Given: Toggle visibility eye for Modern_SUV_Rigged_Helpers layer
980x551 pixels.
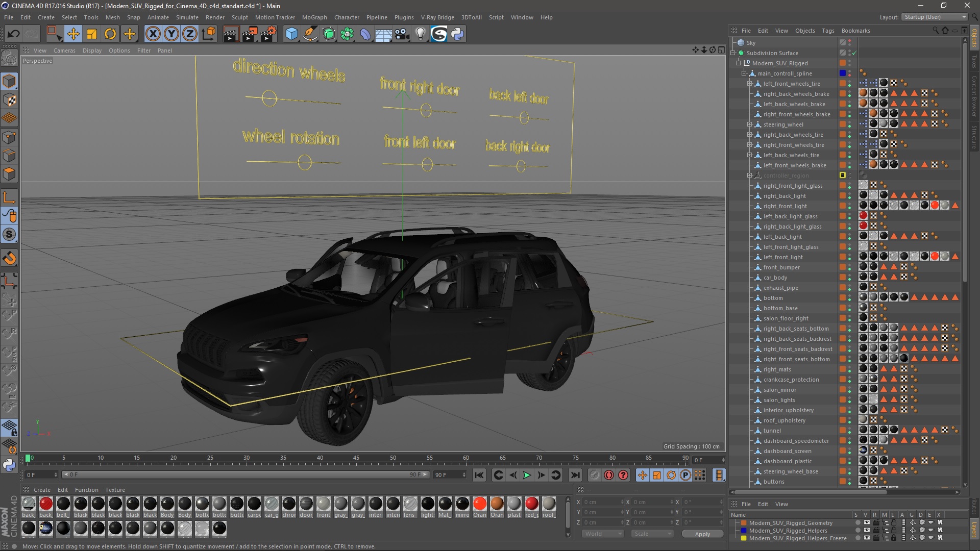Looking at the screenshot, I should coord(866,530).
